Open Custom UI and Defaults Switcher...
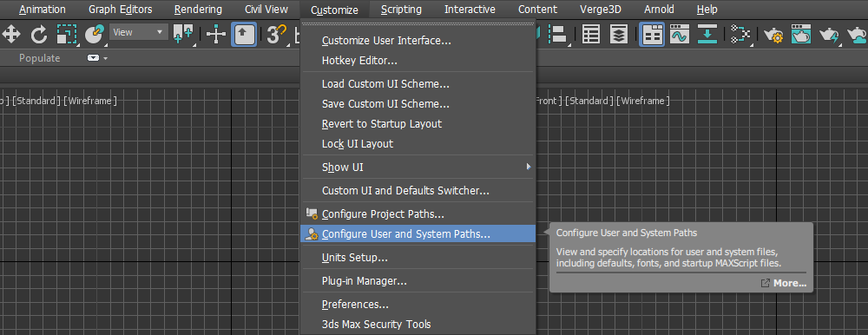 418,190
